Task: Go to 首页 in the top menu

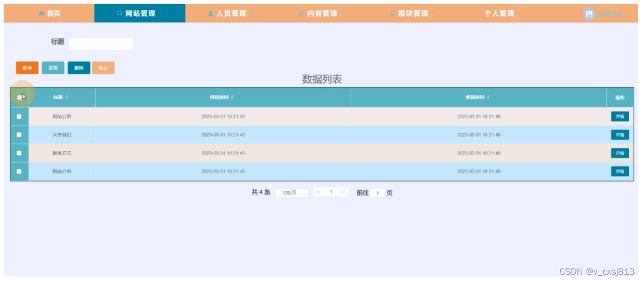Action: point(49,14)
